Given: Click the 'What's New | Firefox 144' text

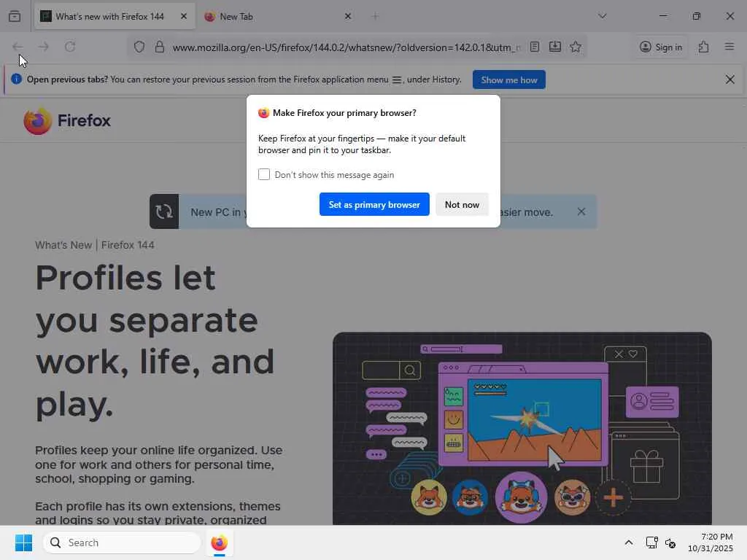Looking at the screenshot, I should pyautogui.click(x=94, y=245).
